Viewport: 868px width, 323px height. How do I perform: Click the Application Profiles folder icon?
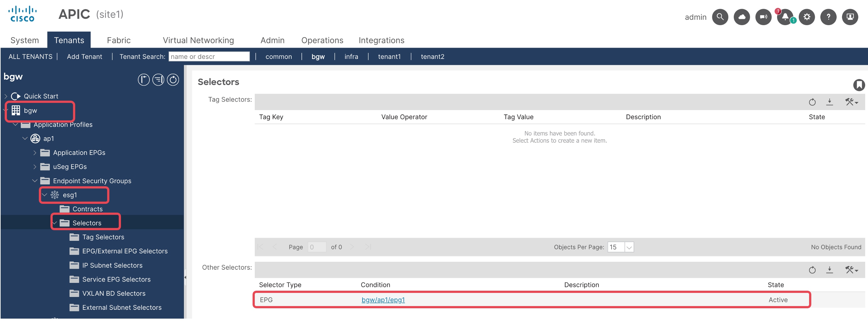[x=26, y=125]
